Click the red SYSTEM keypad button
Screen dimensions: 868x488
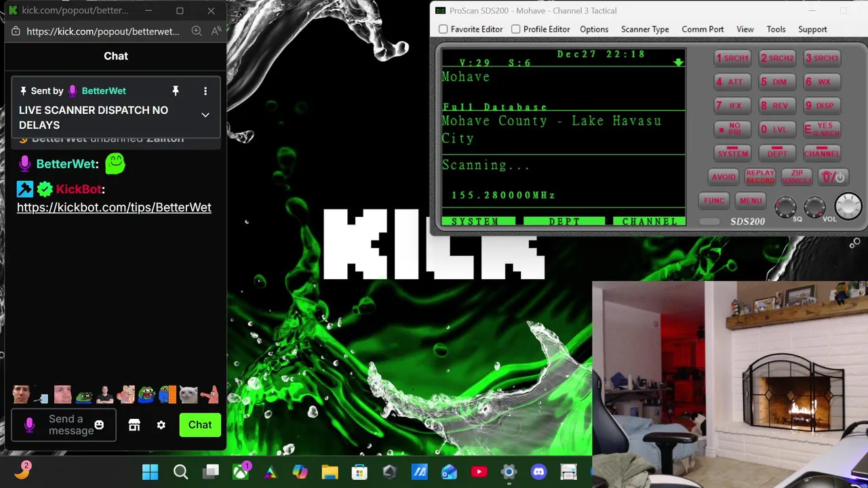[732, 153]
